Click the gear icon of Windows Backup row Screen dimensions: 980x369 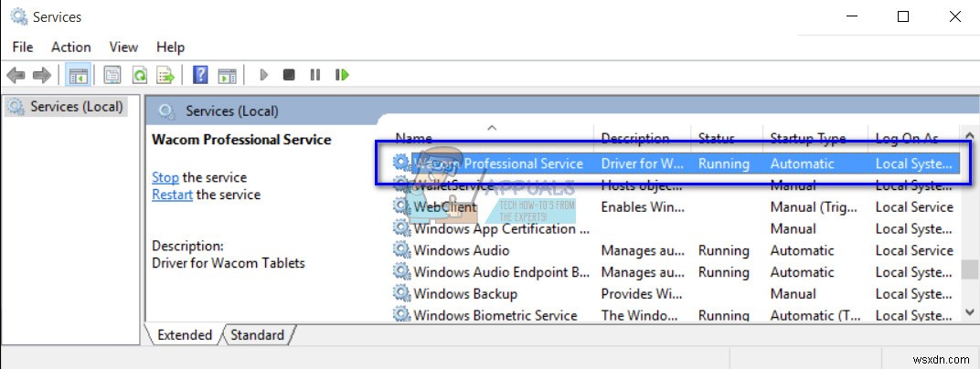(401, 293)
